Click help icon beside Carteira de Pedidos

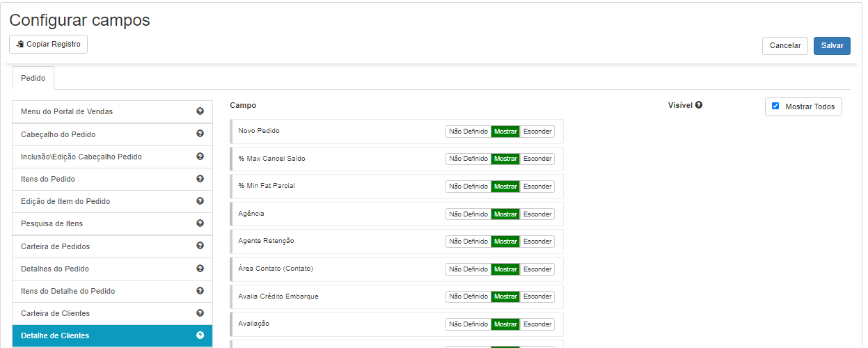[x=200, y=246]
